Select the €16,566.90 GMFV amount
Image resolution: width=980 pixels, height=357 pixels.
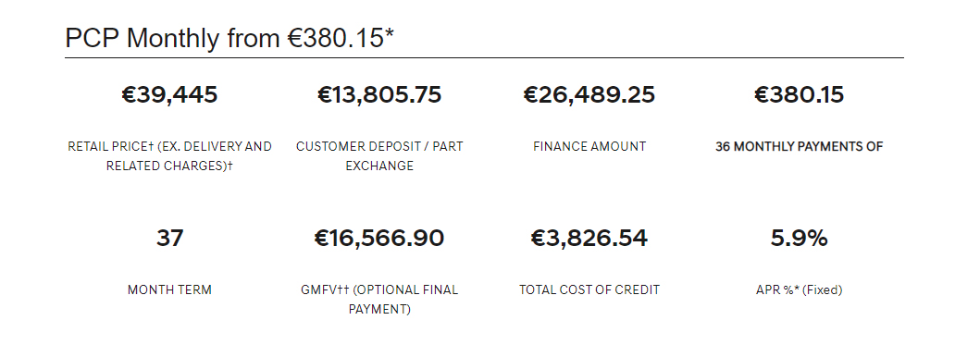(x=379, y=239)
